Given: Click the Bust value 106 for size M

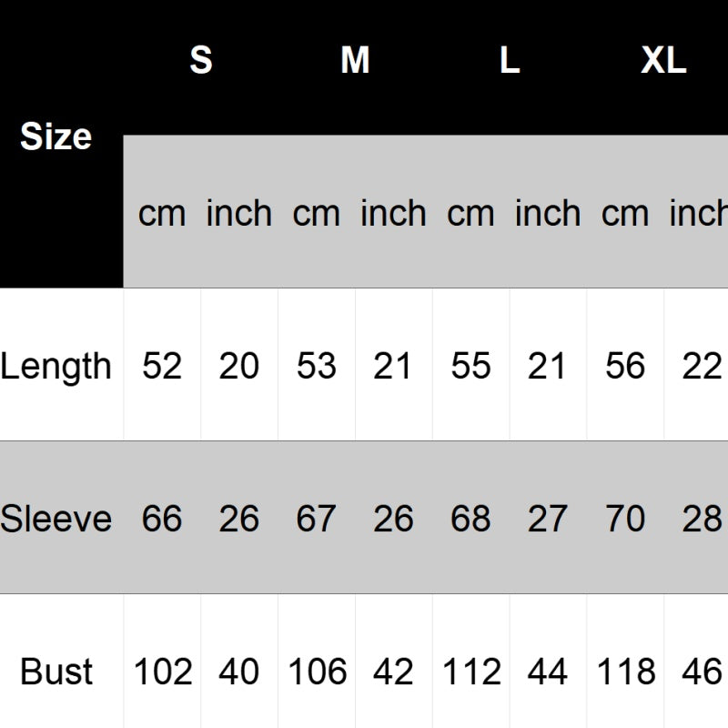Looking at the screenshot, I should click(x=317, y=672).
